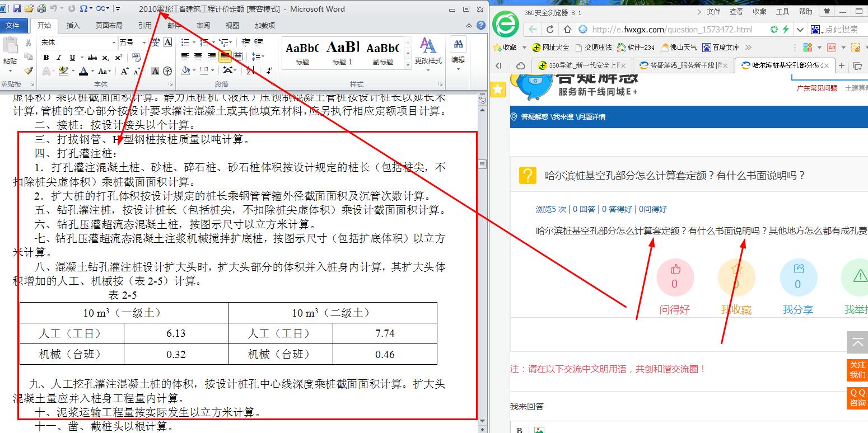
Task: Toggle superscript formatting
Action: (x=118, y=57)
